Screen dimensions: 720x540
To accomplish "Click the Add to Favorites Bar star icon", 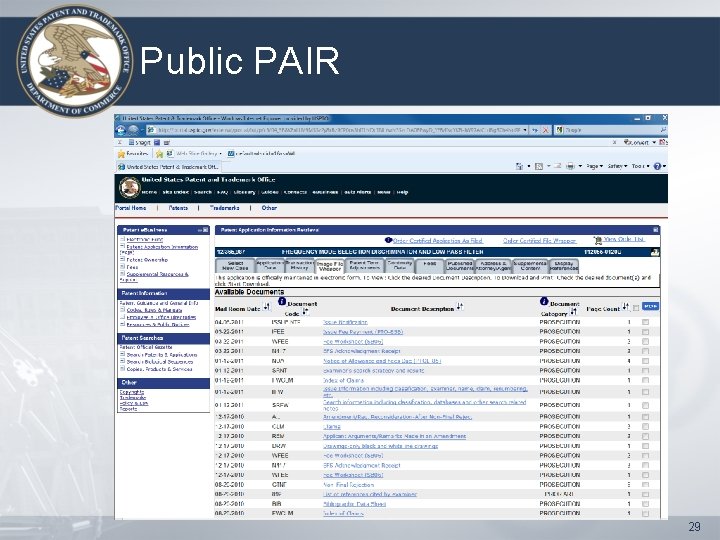I will [x=159, y=153].
